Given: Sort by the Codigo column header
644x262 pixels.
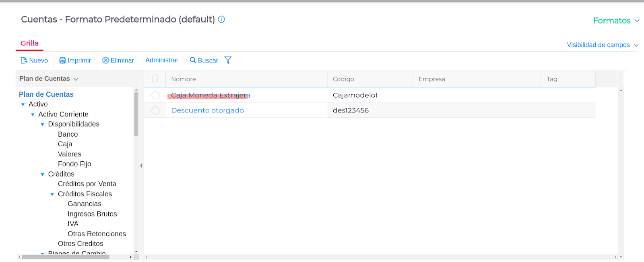Looking at the screenshot, I should (x=343, y=79).
